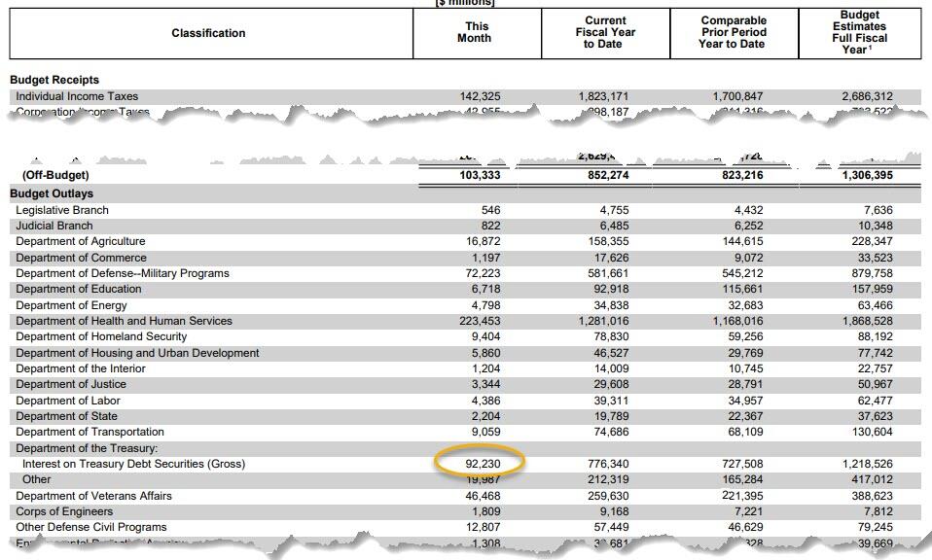Viewport: 932px width, 560px height.
Task: Select the Individual Income Taxes row label
Action: (77, 96)
